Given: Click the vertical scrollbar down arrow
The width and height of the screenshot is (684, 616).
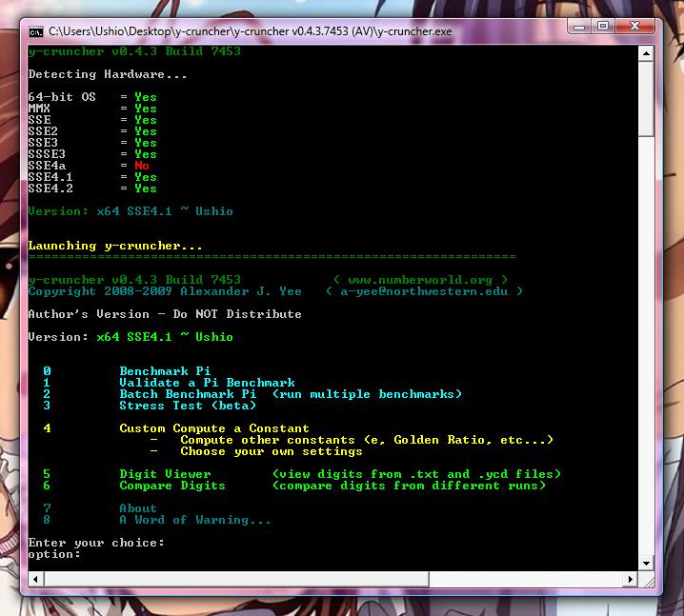Looking at the screenshot, I should click(x=647, y=564).
